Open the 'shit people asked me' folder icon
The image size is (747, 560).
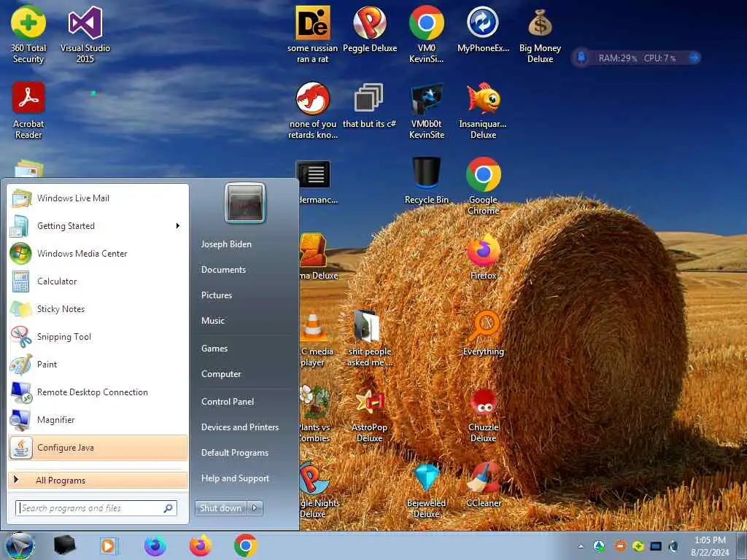[x=369, y=338]
